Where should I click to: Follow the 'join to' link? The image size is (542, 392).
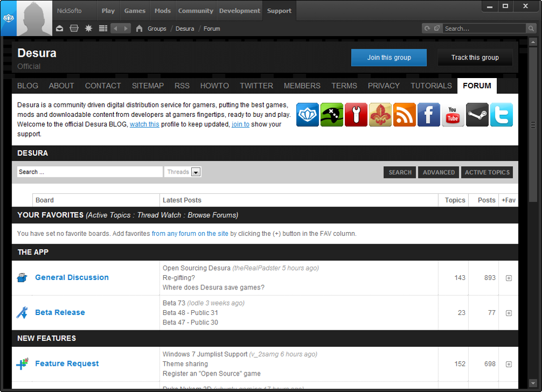tap(240, 124)
